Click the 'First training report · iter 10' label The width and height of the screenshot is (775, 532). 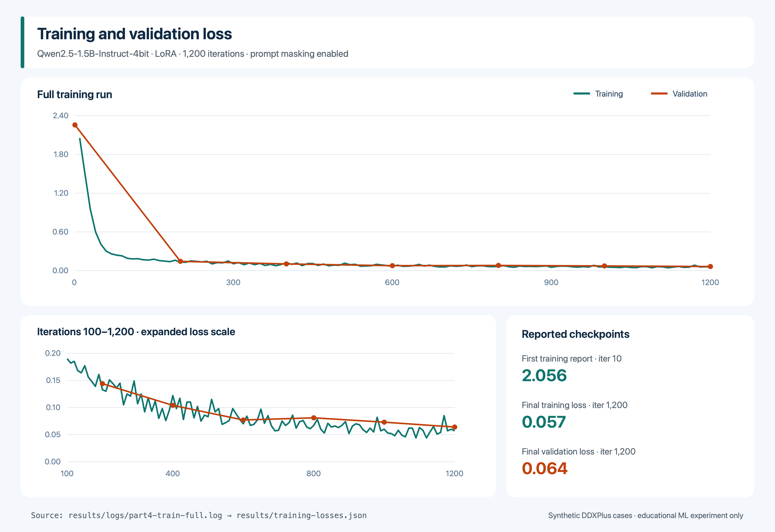[x=572, y=359]
